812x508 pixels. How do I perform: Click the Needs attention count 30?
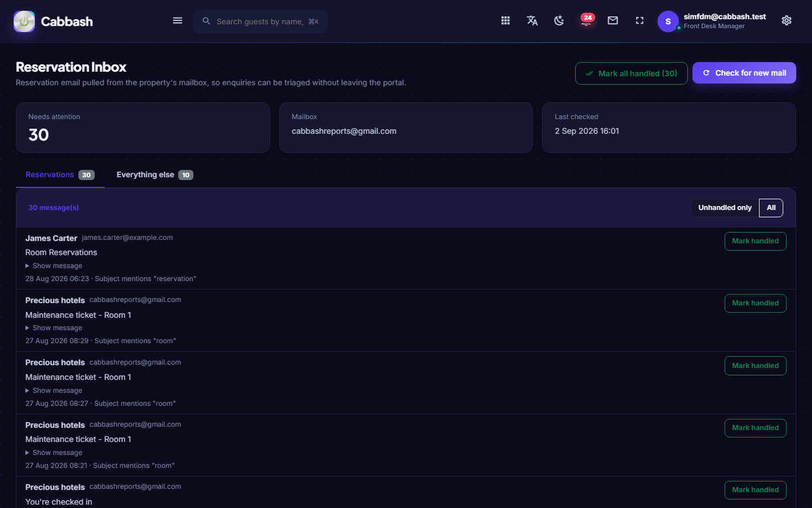tap(38, 135)
